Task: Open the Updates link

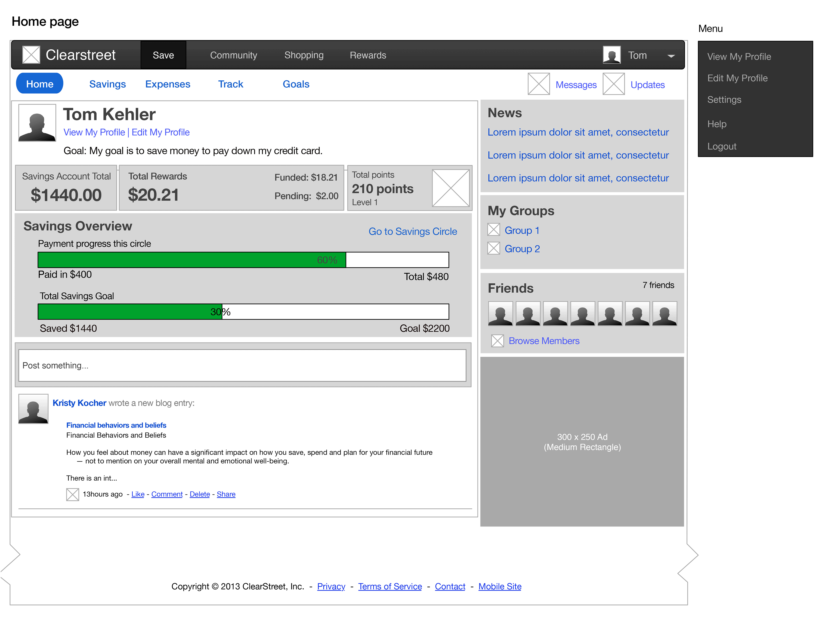Action: tap(648, 85)
